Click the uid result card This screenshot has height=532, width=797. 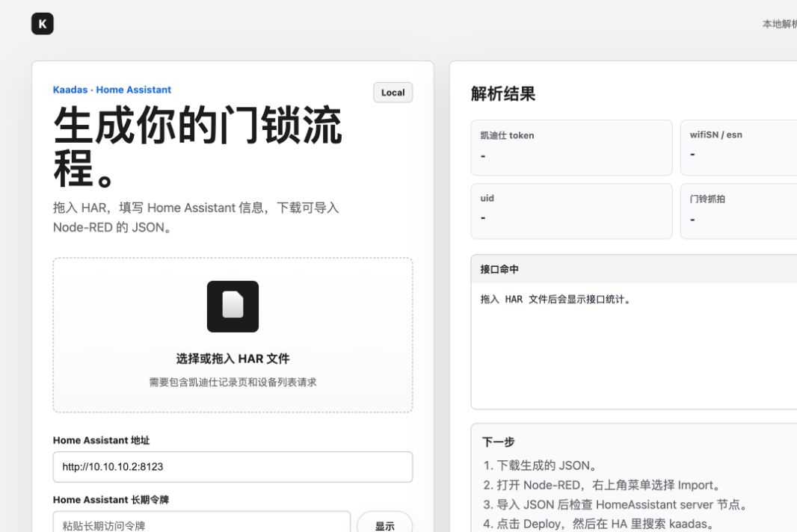[571, 211]
